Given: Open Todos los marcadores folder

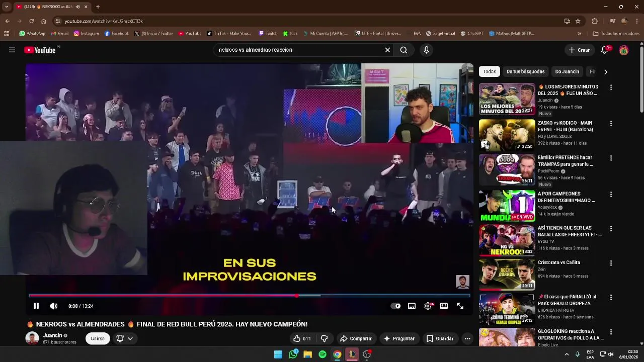Looking at the screenshot, I should 616,34.
